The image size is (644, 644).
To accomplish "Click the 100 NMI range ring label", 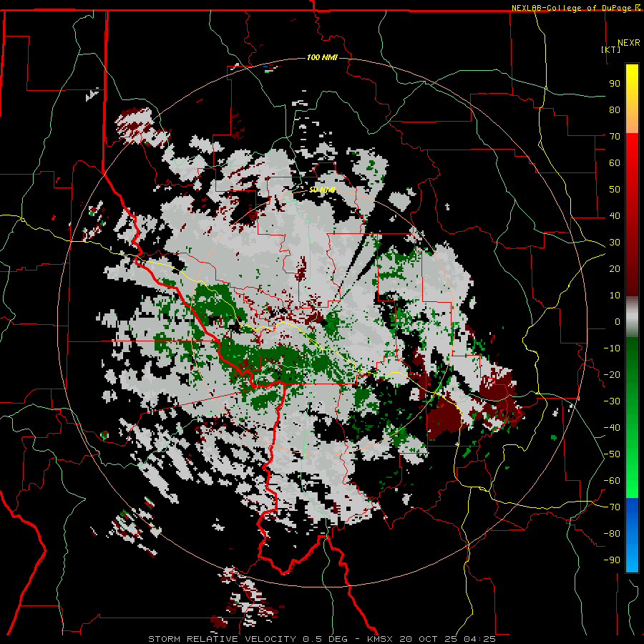I will (321, 57).
